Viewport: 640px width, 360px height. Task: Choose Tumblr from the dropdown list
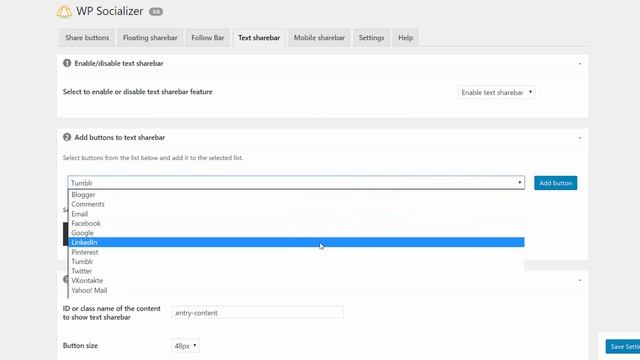[296, 262]
